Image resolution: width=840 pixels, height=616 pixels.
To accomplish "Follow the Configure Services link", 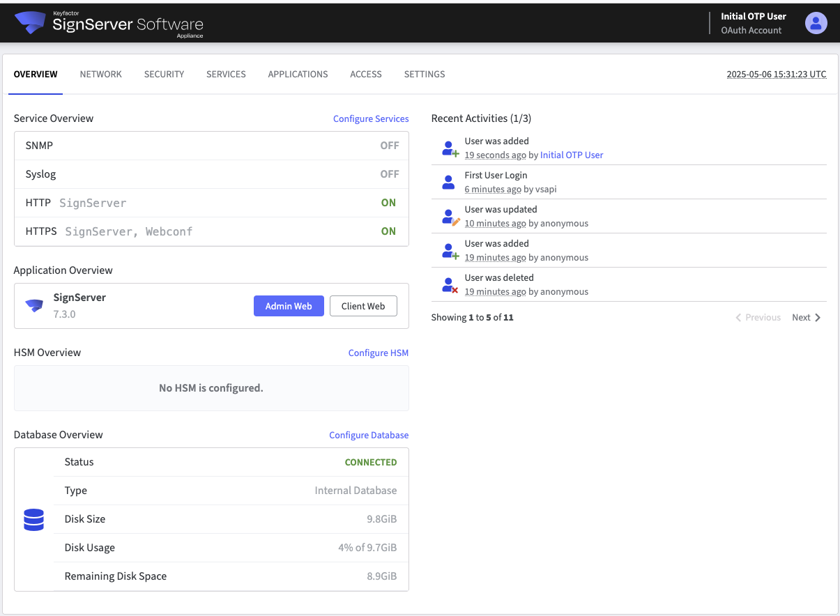I will pyautogui.click(x=371, y=119).
